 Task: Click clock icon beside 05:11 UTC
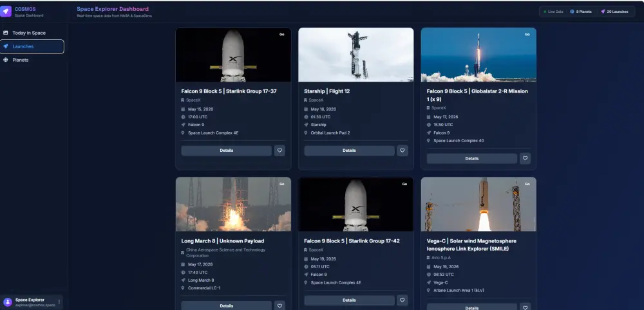click(305, 266)
